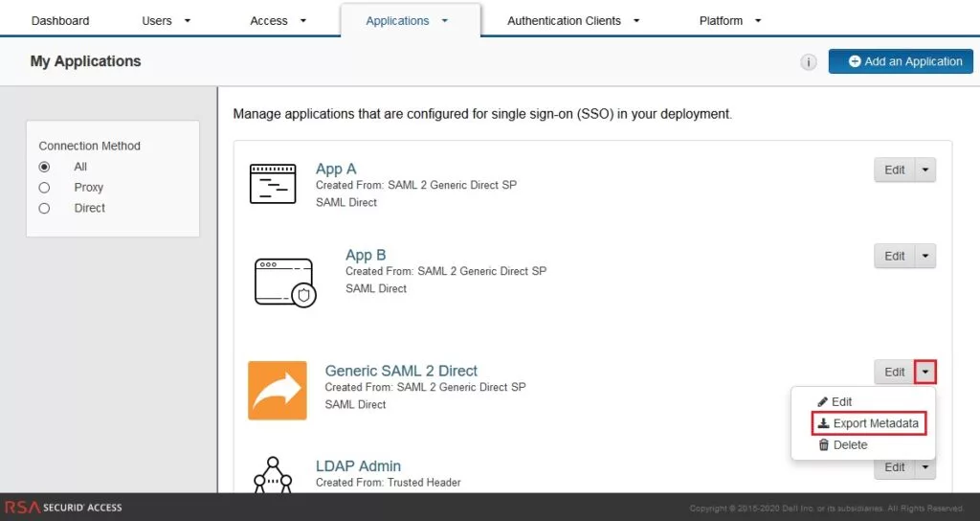
Task: Open the Platform menu dropdown
Action: point(730,21)
